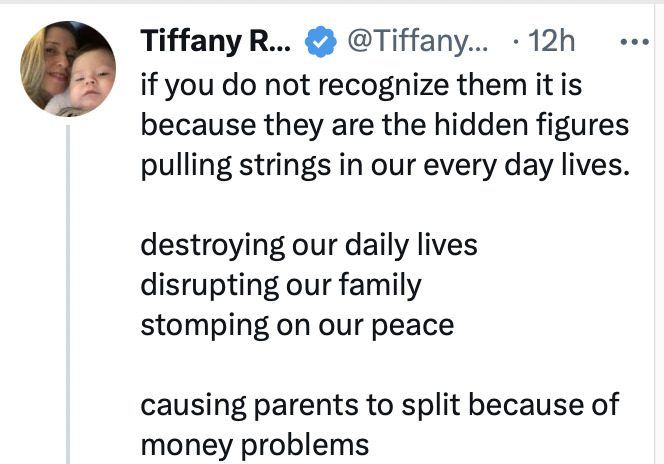This screenshot has height=464, width=664.
Task: Open the Tiffany R... display name
Action: (217, 42)
